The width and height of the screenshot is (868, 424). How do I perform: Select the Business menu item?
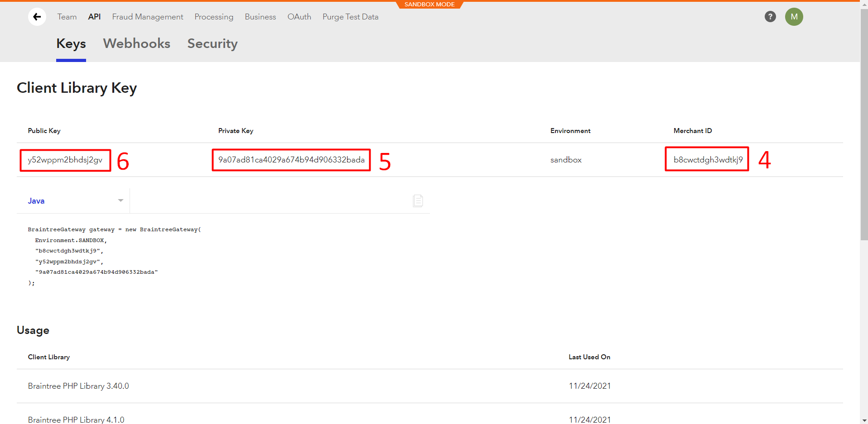pos(260,17)
